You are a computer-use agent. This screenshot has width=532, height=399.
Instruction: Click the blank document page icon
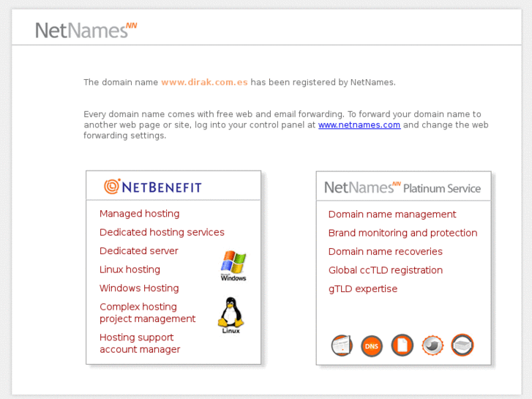(402, 346)
